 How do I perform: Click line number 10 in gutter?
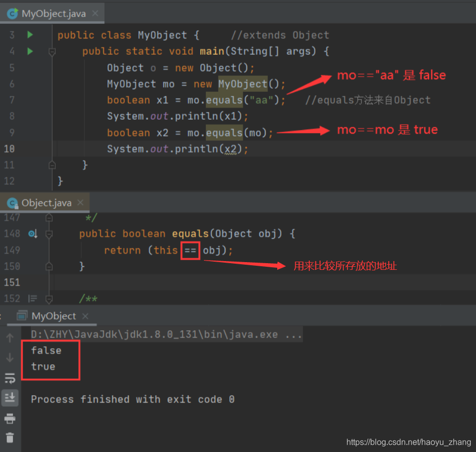(9, 149)
